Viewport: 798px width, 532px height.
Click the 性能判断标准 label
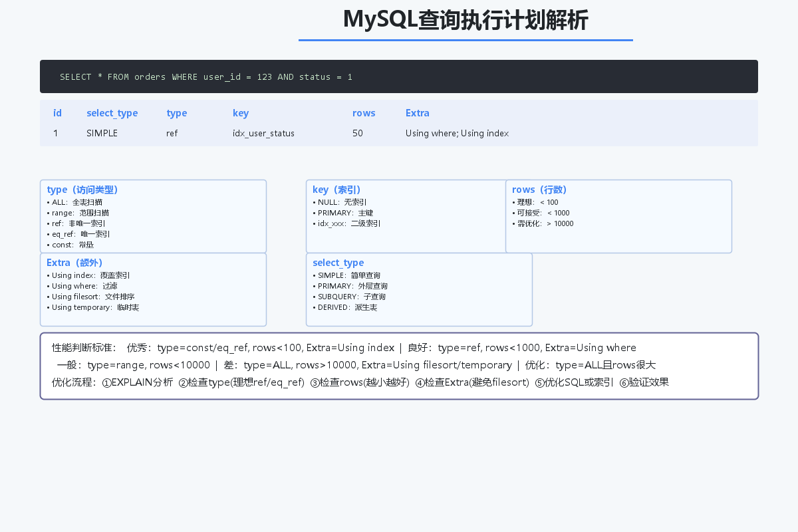[84, 348]
